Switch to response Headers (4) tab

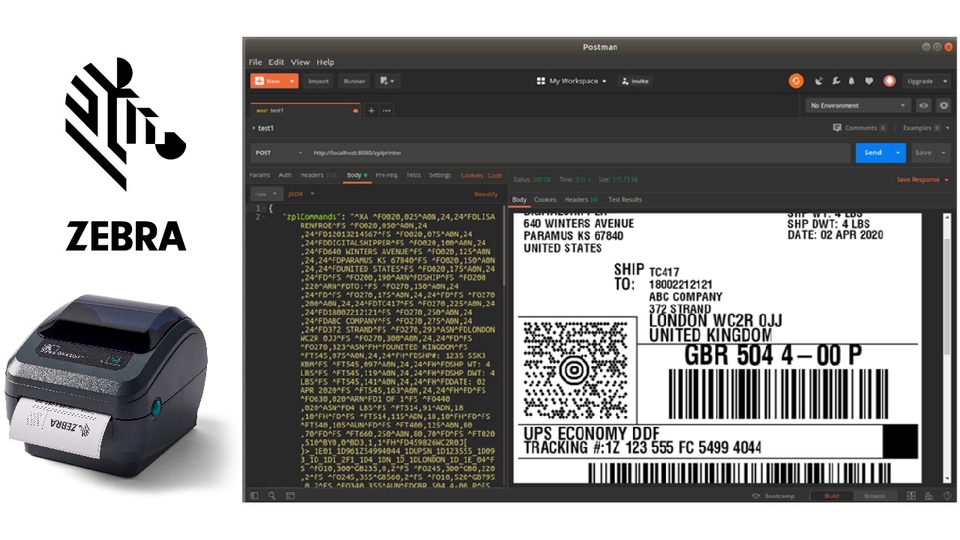[581, 200]
